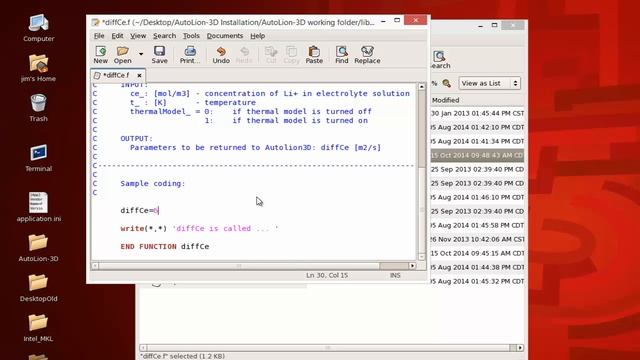
Task: Open the Intel_MKL folder
Action: pos(38,328)
